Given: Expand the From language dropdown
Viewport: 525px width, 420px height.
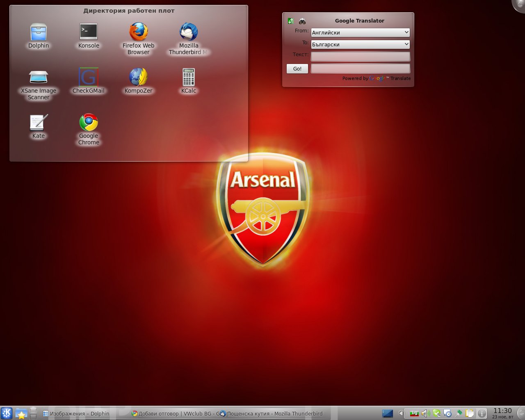Looking at the screenshot, I should click(x=360, y=32).
